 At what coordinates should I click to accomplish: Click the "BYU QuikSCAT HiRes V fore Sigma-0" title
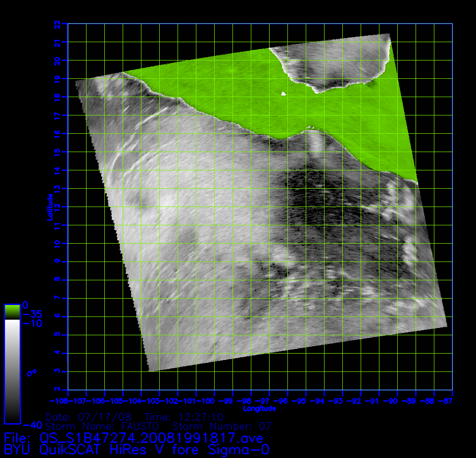(136, 449)
